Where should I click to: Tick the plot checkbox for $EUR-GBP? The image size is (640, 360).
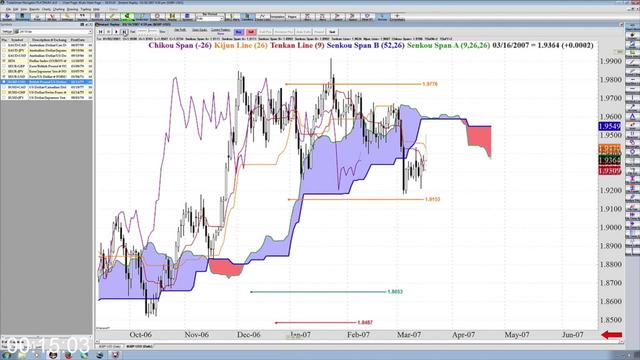tap(4, 66)
